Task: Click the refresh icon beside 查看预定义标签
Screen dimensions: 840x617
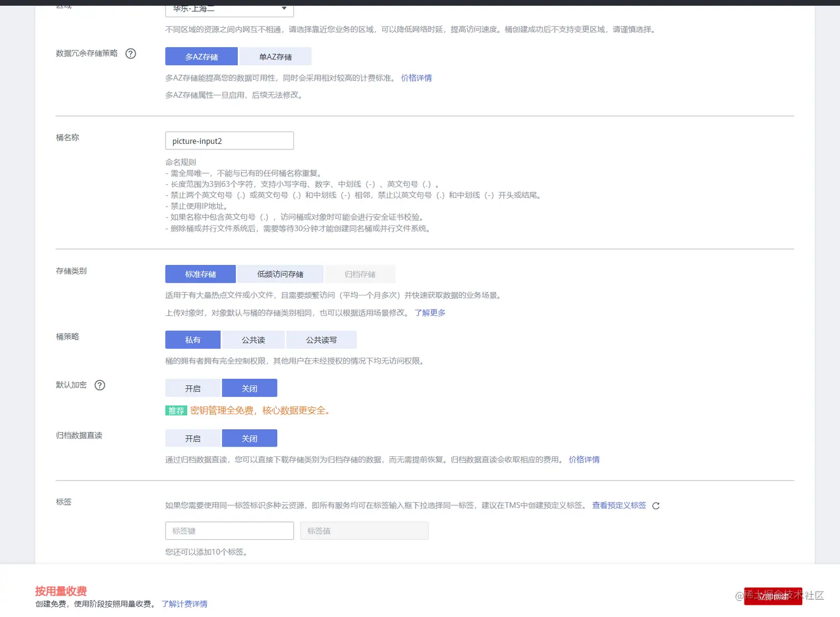Action: (x=656, y=505)
